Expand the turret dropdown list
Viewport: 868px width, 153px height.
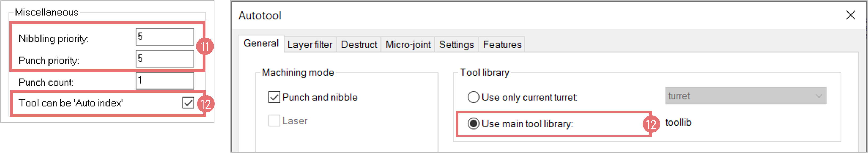pos(745,96)
